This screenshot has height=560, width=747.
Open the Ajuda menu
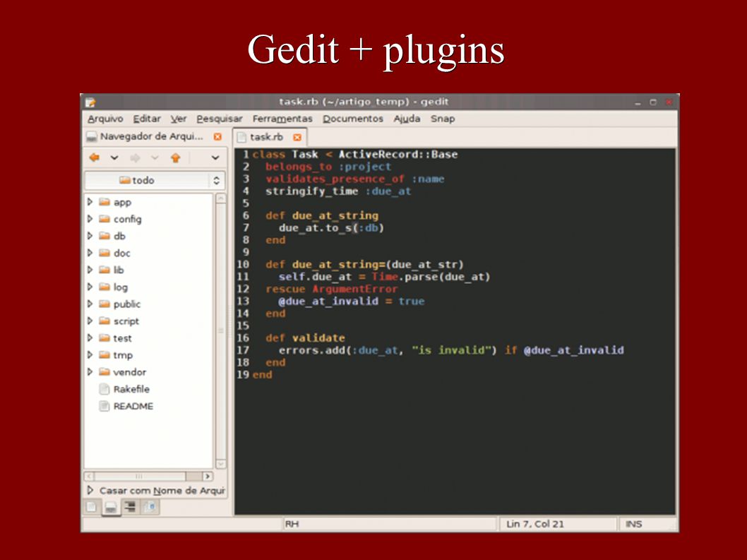(407, 119)
